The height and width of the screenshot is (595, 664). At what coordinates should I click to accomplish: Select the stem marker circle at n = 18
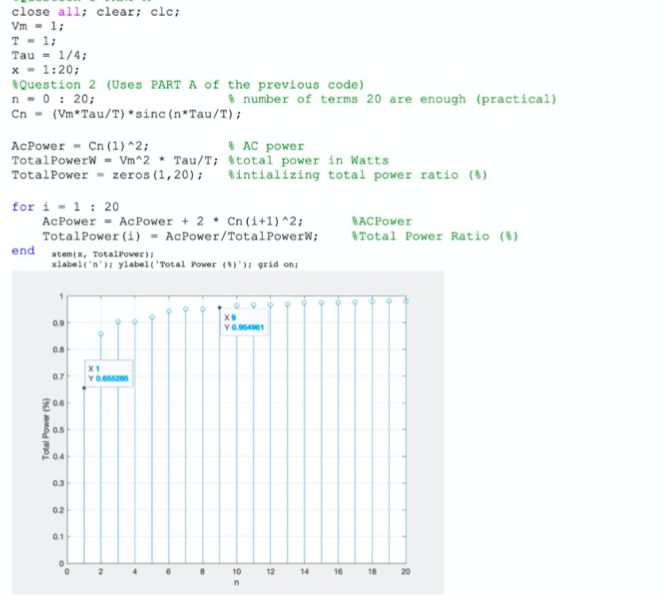pos(372,302)
